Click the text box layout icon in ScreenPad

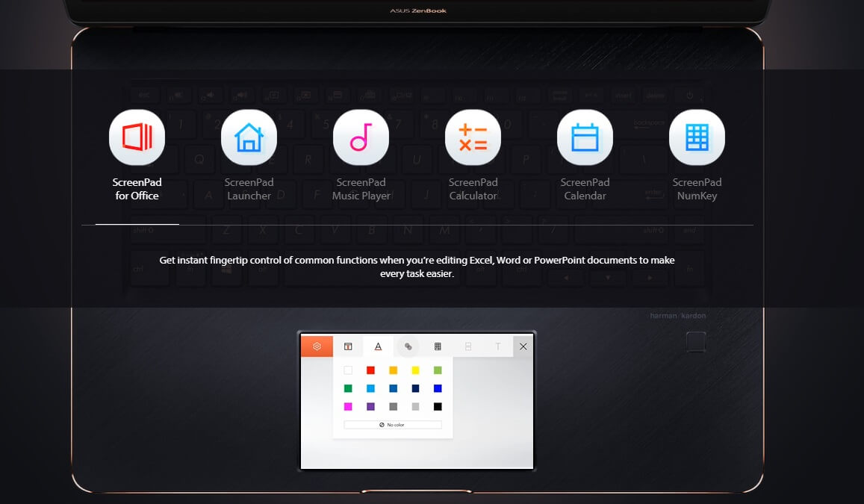348,346
